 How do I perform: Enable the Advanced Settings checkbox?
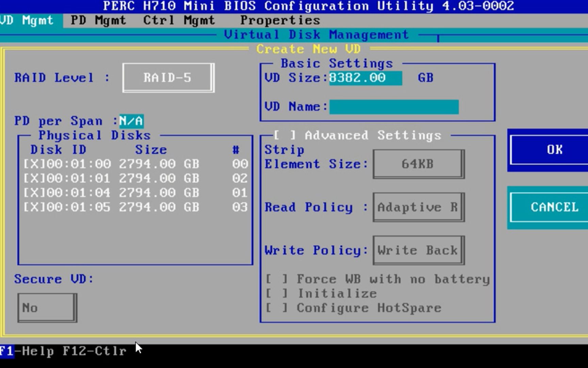(x=285, y=136)
